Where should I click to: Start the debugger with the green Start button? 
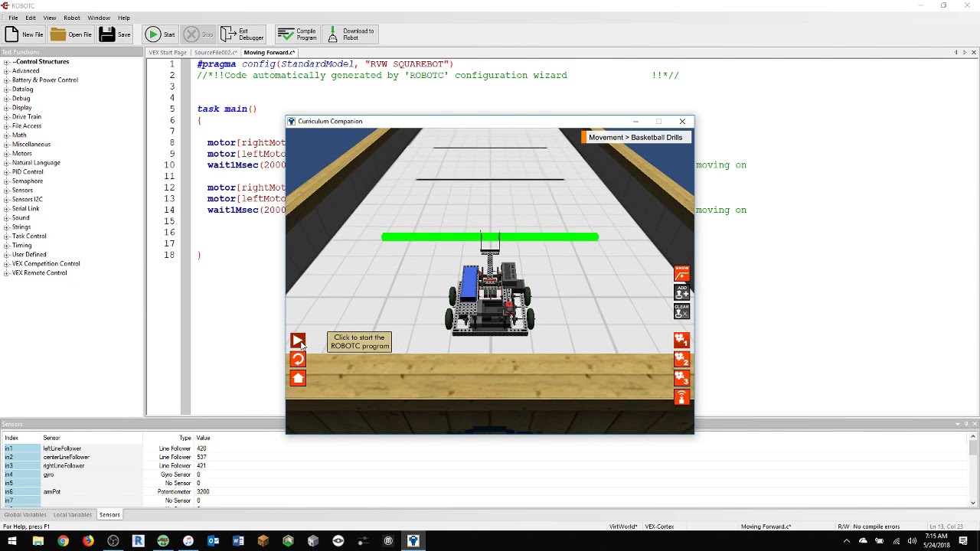(161, 34)
